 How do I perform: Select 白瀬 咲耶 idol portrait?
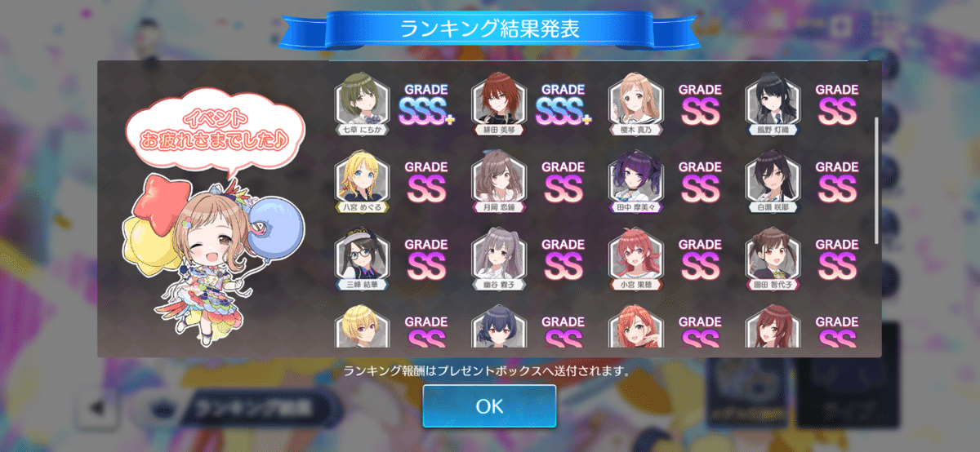(773, 182)
